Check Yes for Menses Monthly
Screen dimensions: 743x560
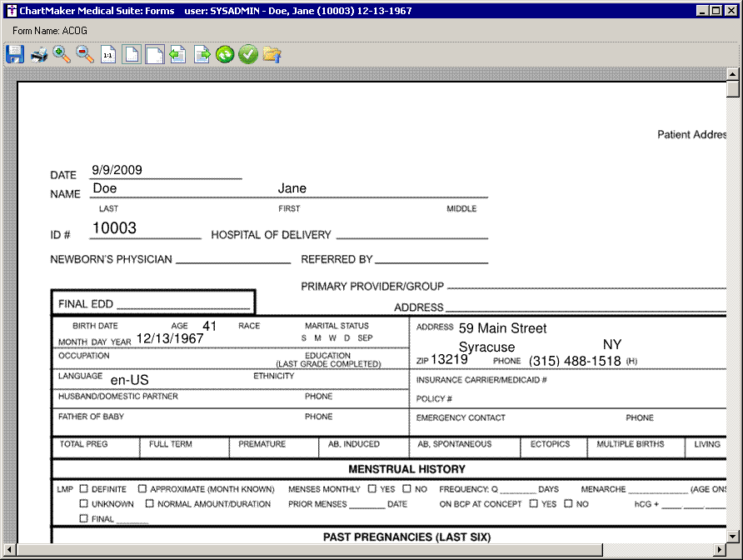coord(372,489)
